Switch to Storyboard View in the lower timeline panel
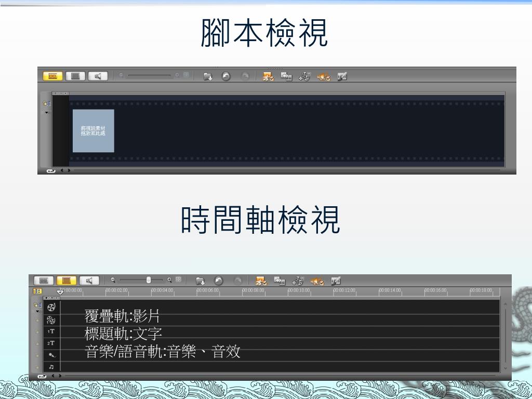 pos(44,281)
